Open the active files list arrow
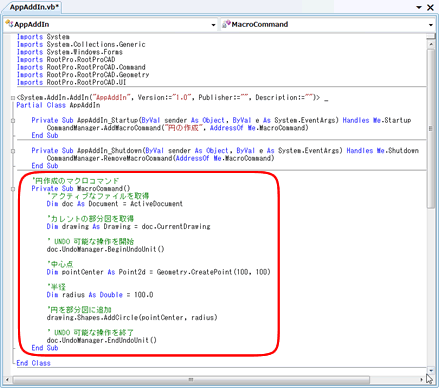Image resolution: width=439 pixels, height=388 pixels. (x=419, y=7)
